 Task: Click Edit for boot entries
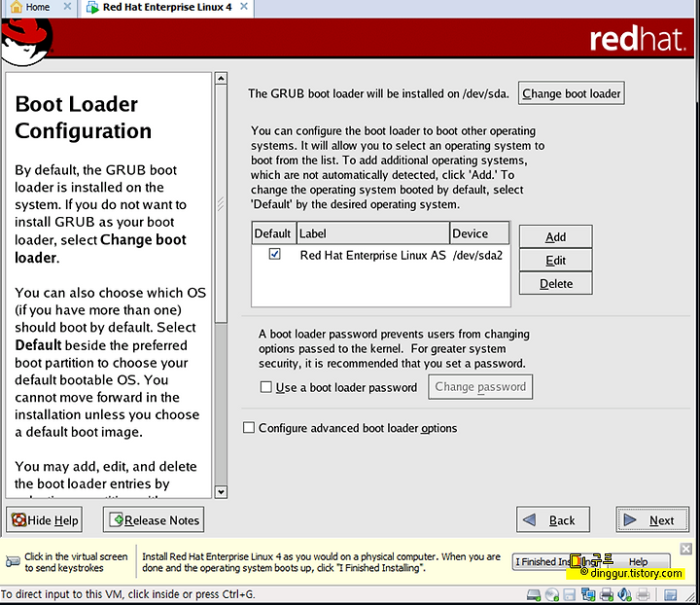[555, 261]
